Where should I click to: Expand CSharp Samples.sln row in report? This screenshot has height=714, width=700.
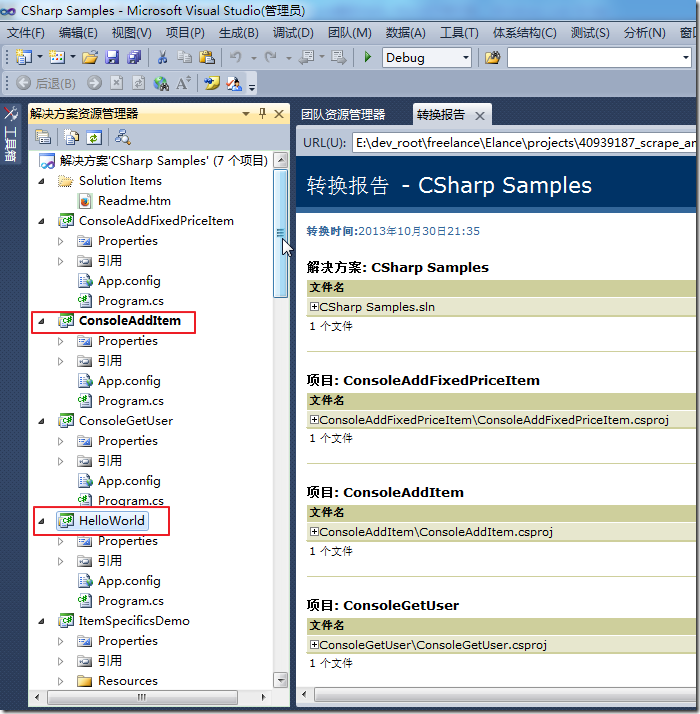[x=314, y=306]
